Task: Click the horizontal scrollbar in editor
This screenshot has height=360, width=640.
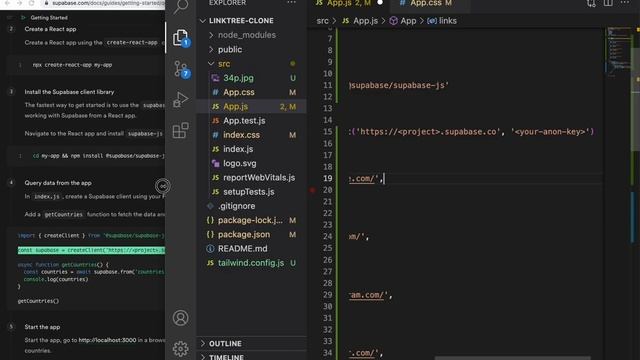Action: tap(512, 358)
